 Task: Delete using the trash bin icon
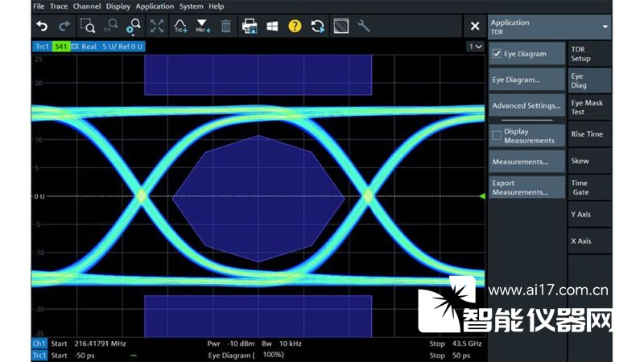click(x=226, y=27)
